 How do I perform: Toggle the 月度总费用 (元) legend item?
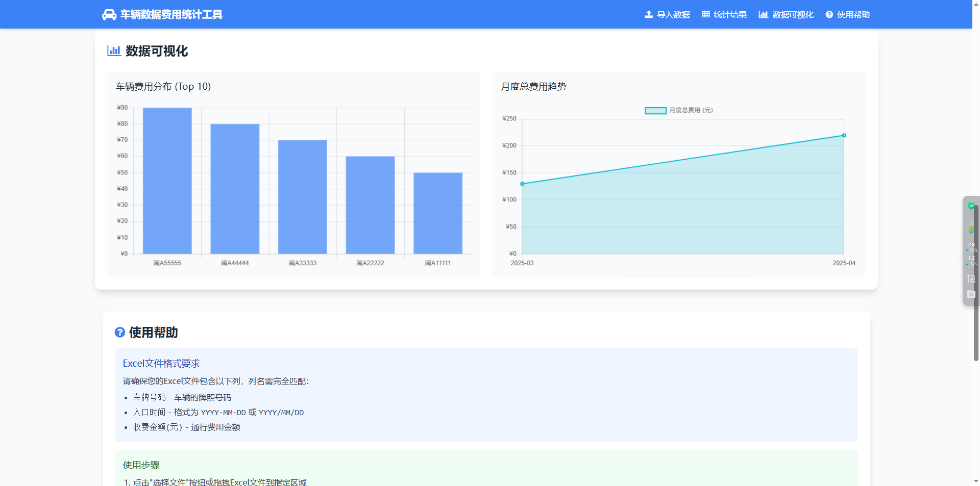[679, 110]
